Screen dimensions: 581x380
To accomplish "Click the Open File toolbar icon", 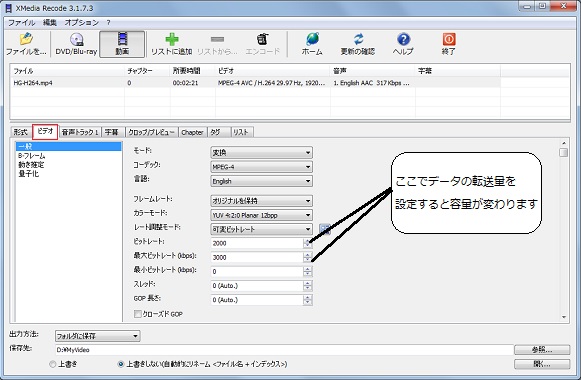I will pyautogui.click(x=26, y=39).
